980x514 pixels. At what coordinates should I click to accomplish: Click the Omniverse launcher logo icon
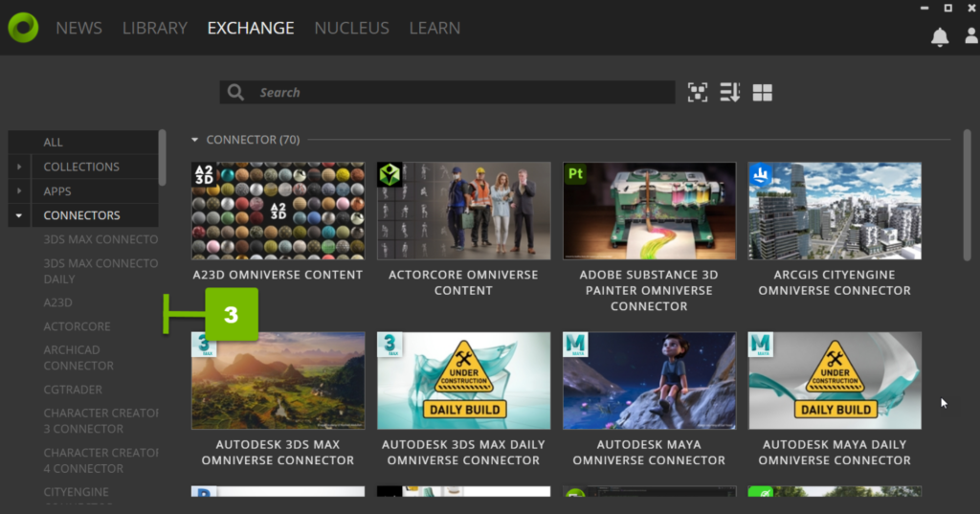click(23, 28)
